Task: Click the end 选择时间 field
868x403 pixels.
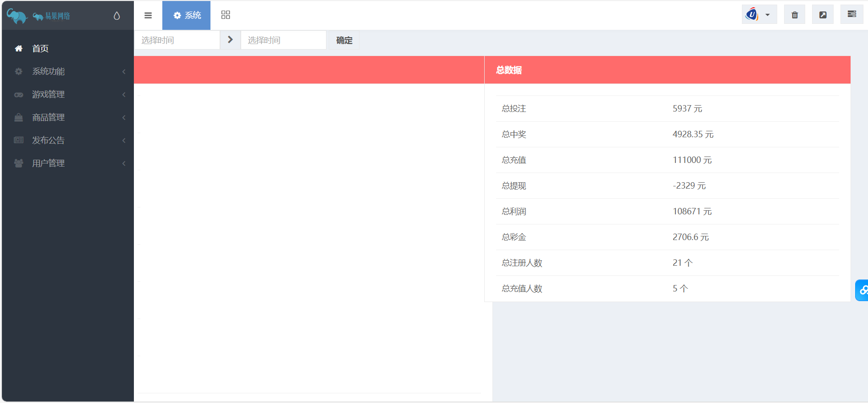Action: click(x=283, y=40)
